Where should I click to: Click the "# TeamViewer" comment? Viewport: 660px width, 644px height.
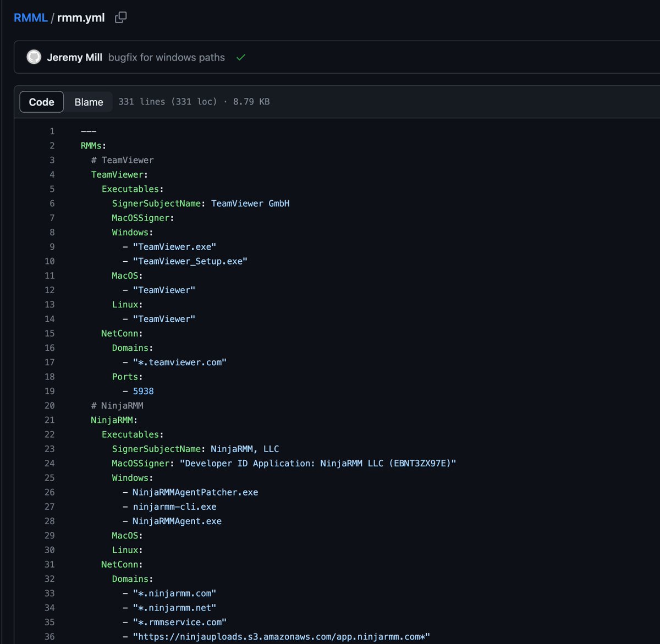(x=123, y=160)
